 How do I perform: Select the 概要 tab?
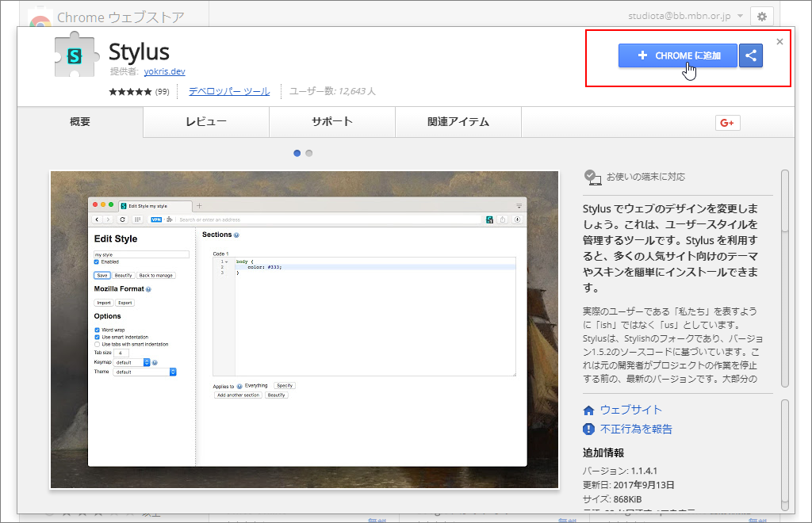click(80, 121)
